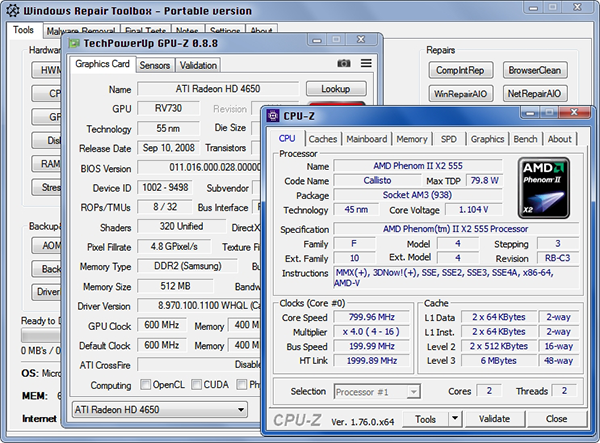Click the RB-C3 revision value
Screen dimensions: 600x443
point(558,258)
